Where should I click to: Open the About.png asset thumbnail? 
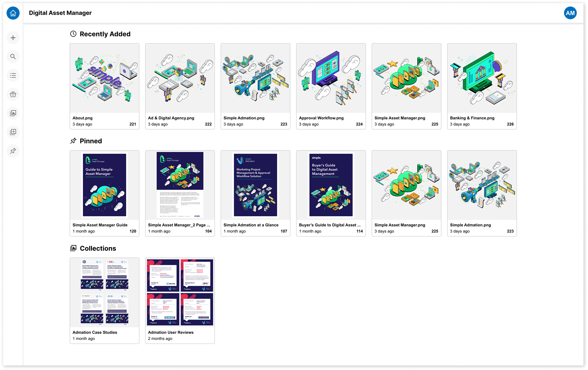(104, 78)
